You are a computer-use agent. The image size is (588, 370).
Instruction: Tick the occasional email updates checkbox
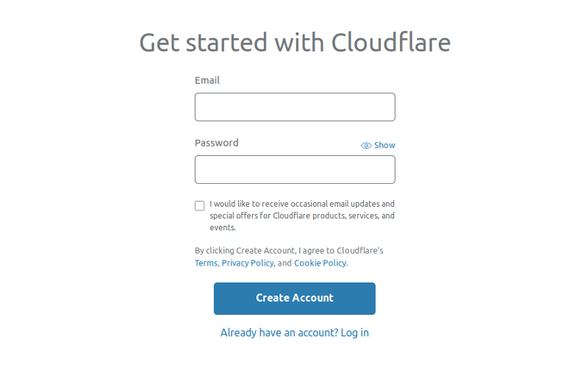click(x=199, y=206)
